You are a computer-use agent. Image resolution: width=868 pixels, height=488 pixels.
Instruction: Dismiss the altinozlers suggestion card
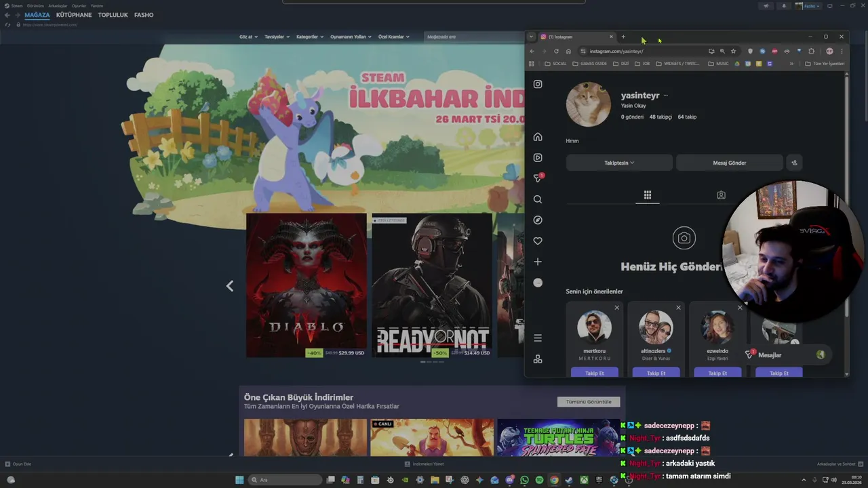tap(678, 308)
